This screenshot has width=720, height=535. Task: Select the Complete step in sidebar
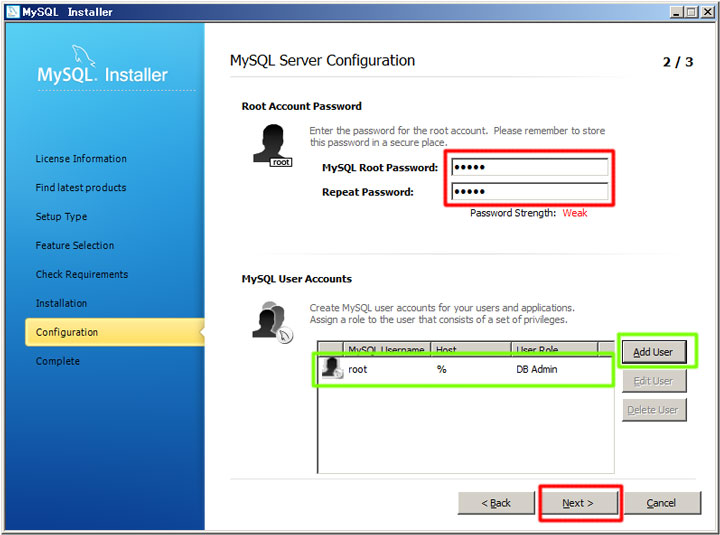pyautogui.click(x=58, y=361)
